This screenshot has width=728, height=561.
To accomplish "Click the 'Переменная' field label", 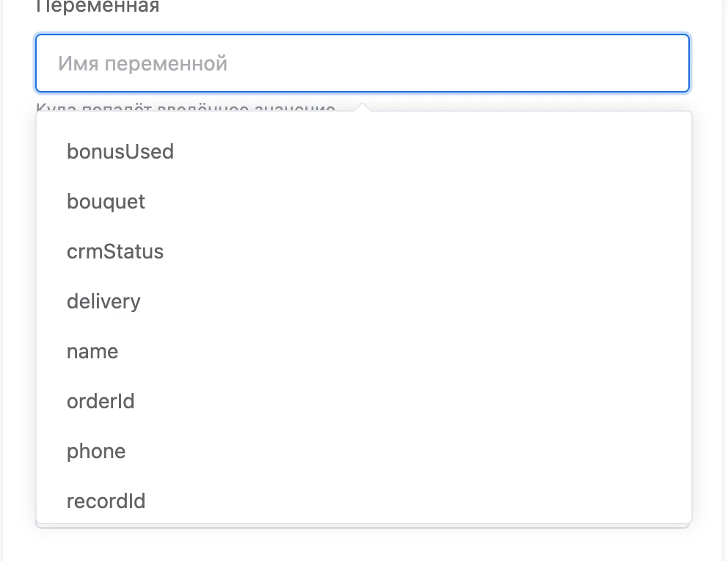I will click(98, 7).
